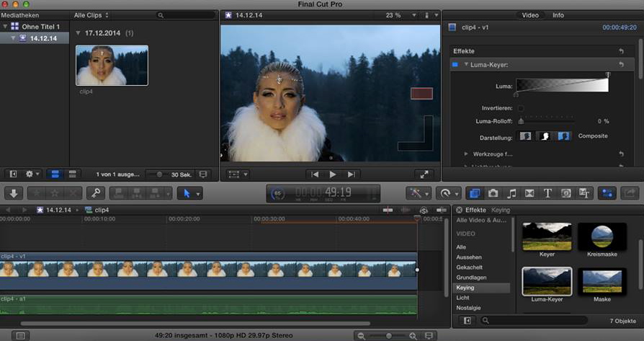Open the Titles browser T icon
This screenshot has width=644, height=341.
(547, 193)
